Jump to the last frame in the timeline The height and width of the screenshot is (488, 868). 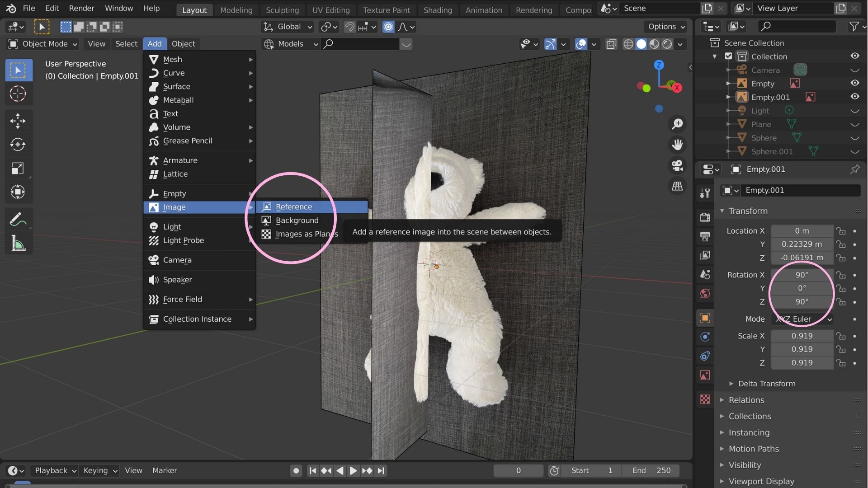pos(381,470)
